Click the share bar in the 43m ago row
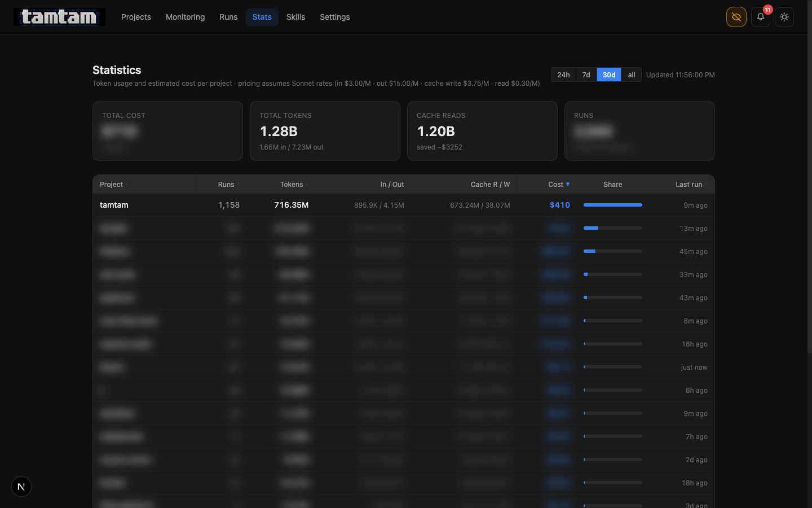 [x=613, y=297]
